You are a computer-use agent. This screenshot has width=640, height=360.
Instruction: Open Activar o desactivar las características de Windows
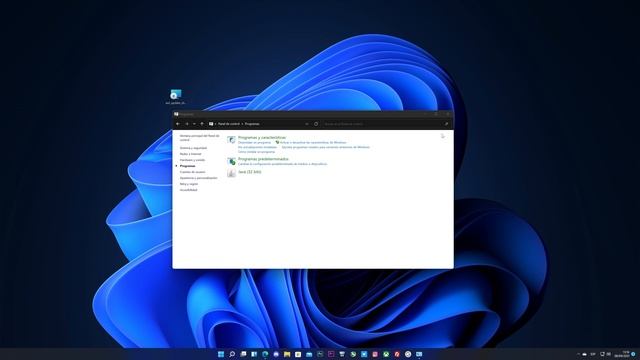313,143
